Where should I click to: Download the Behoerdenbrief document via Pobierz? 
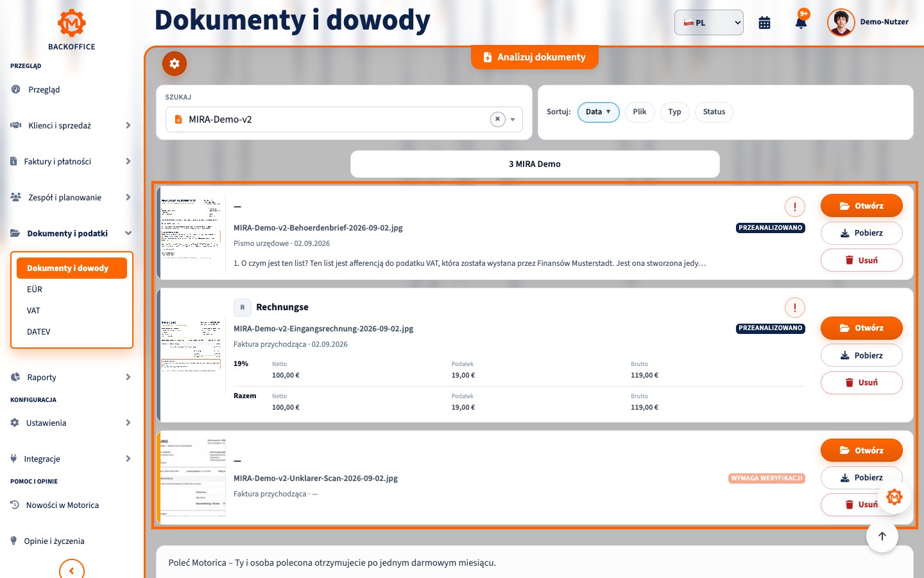pos(862,233)
